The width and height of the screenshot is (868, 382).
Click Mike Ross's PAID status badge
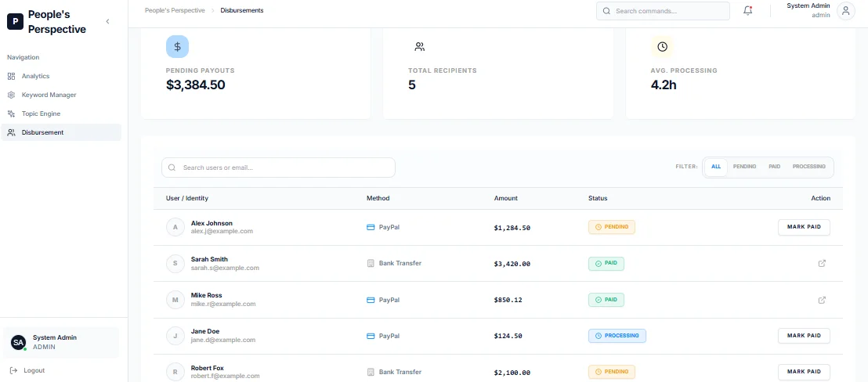[606, 300]
